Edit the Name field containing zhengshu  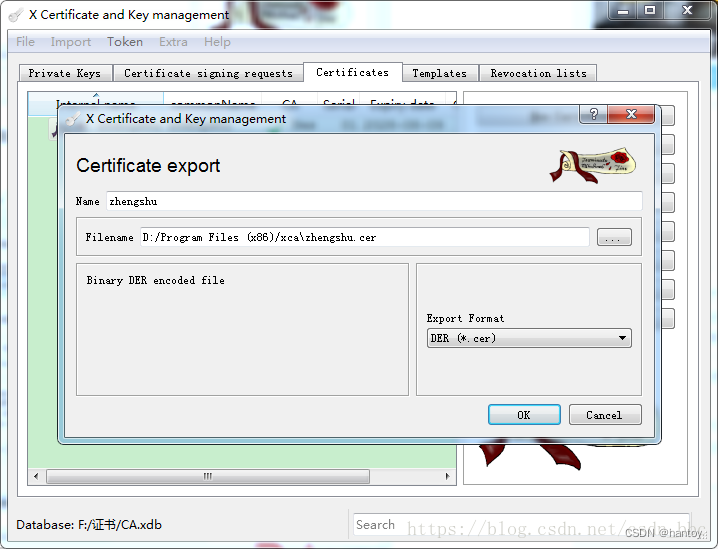coord(374,201)
